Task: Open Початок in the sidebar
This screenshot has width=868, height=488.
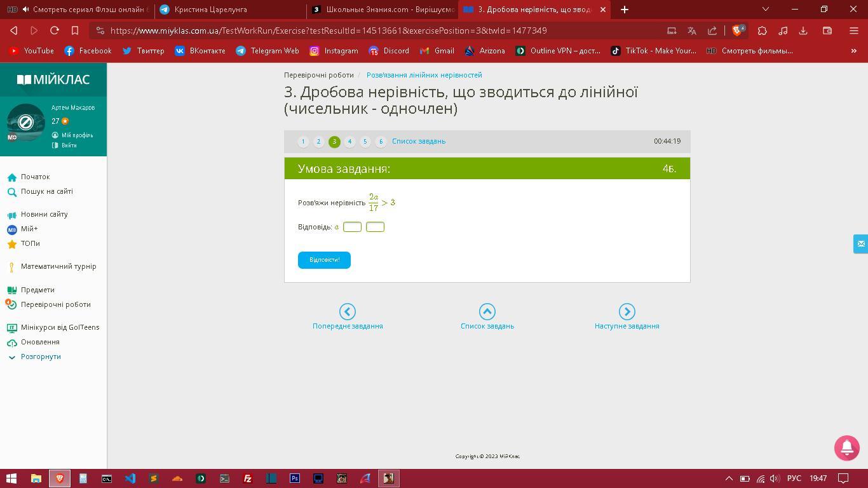Action: (x=35, y=177)
